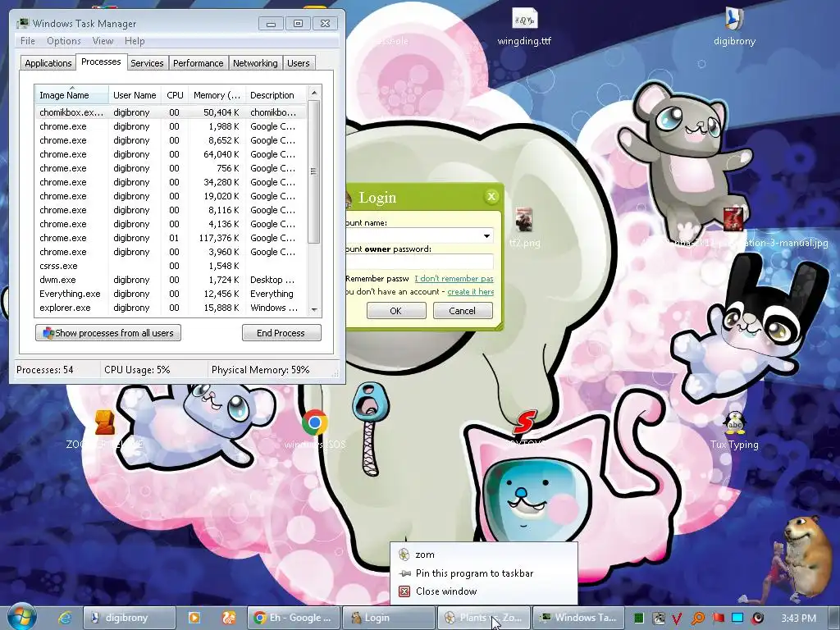Screen dimensions: 840x630
Task: Click the red V tray icon
Action: [677, 619]
